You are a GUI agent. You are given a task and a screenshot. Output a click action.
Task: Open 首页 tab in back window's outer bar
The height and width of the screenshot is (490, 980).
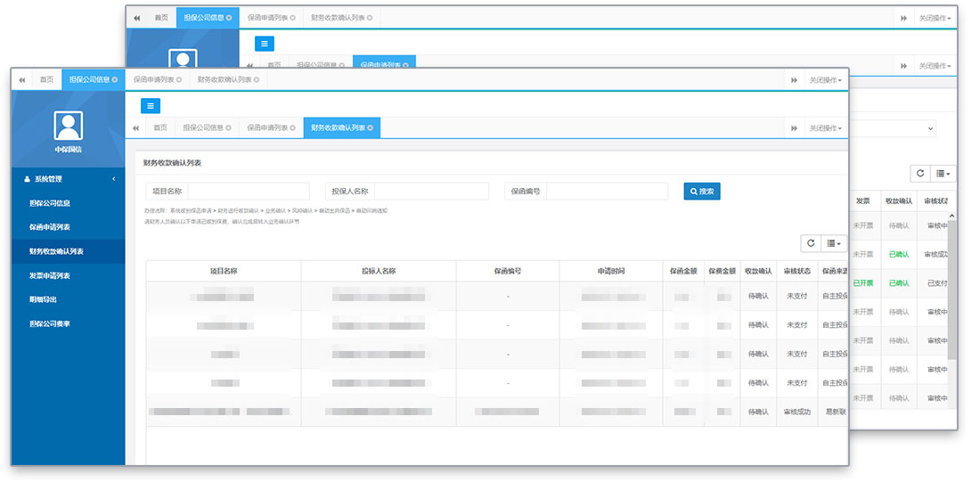[161, 18]
